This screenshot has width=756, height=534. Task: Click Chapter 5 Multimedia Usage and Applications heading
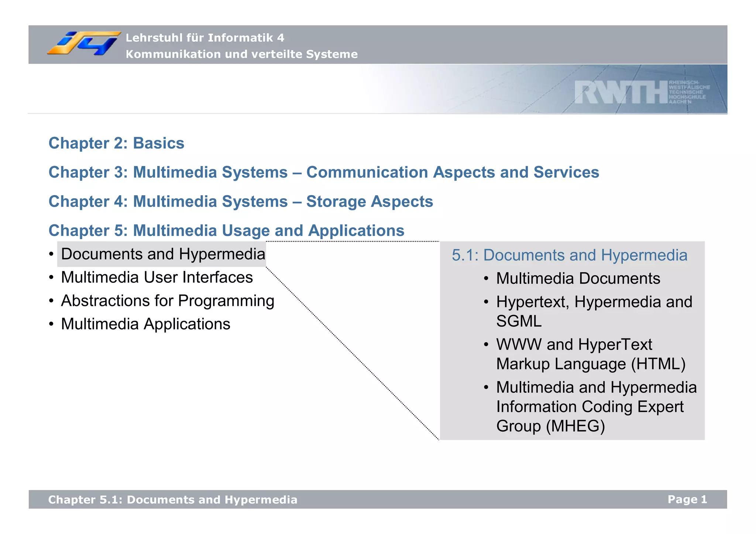point(226,231)
